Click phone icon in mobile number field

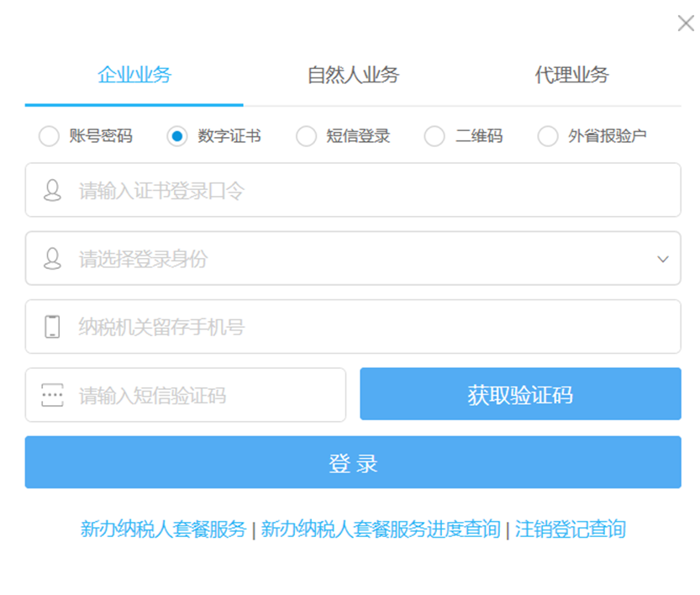coord(52,326)
